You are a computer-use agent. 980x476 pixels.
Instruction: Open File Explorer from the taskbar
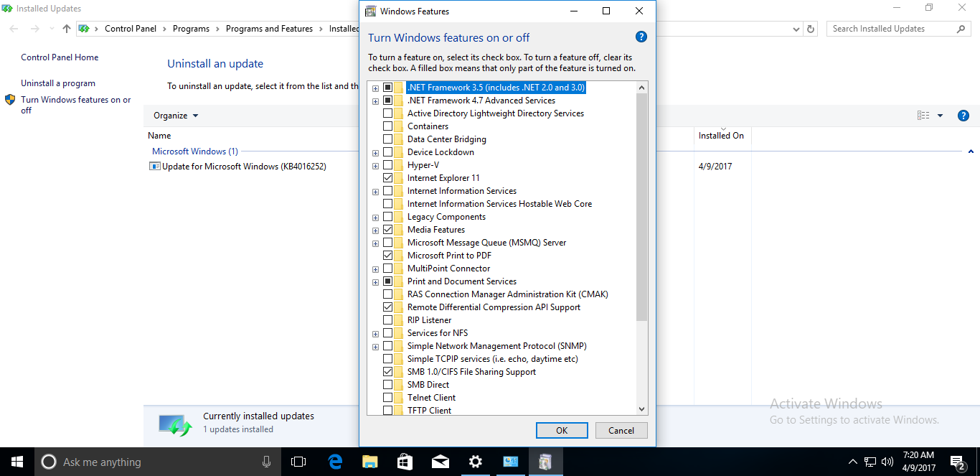click(x=369, y=462)
